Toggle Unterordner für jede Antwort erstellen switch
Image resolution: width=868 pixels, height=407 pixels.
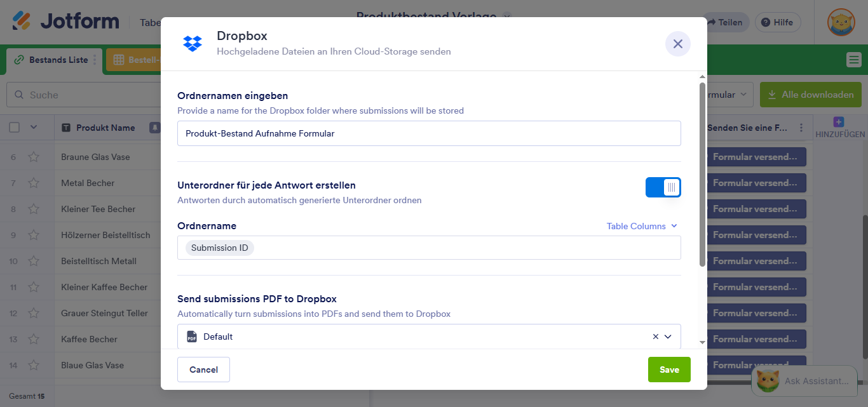tap(663, 187)
